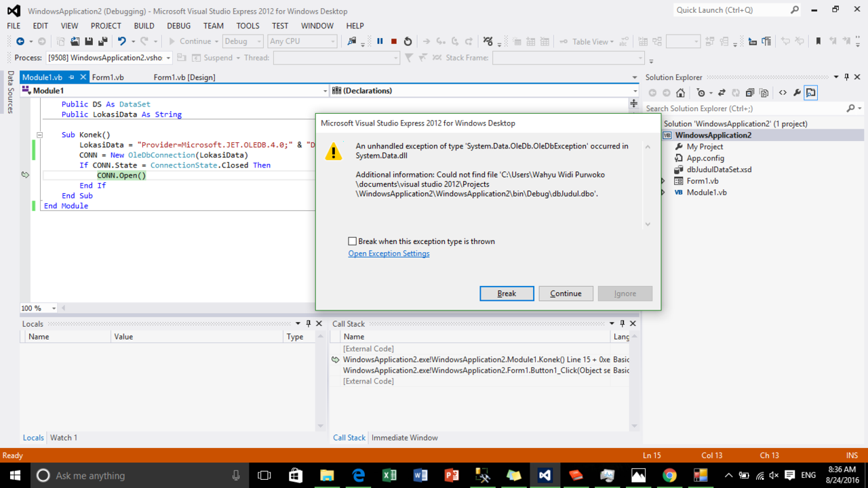
Task: Click the Open File folder icon
Action: (x=75, y=41)
